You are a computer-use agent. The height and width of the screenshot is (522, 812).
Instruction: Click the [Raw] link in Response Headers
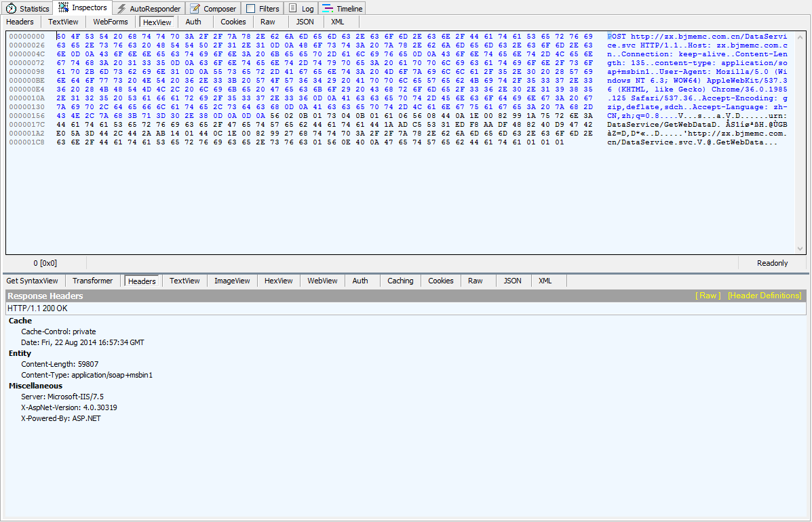(x=708, y=296)
